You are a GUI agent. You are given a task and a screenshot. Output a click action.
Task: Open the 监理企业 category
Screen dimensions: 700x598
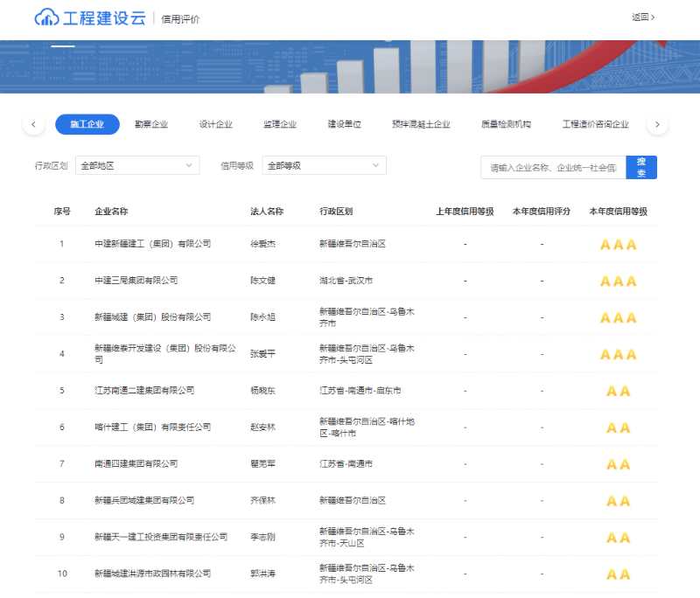coord(280,122)
